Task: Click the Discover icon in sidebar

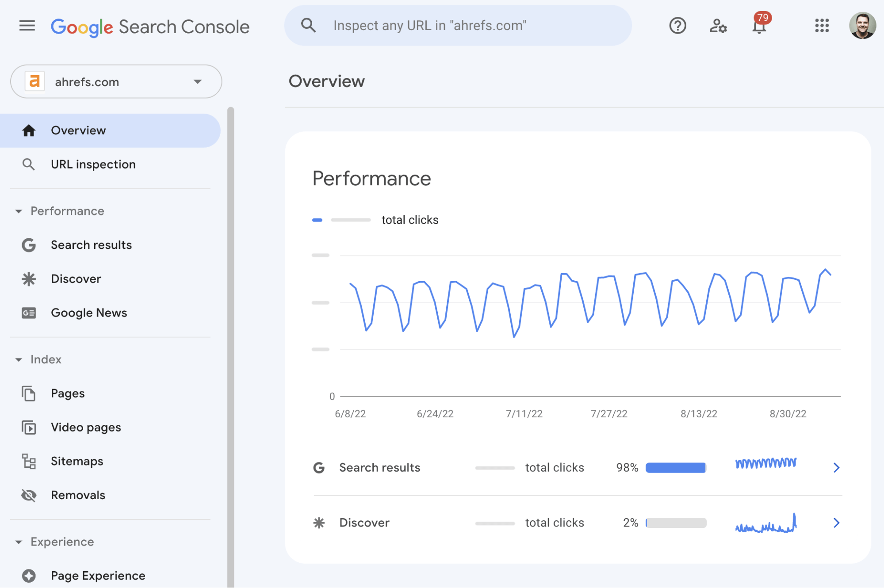Action: tap(27, 278)
